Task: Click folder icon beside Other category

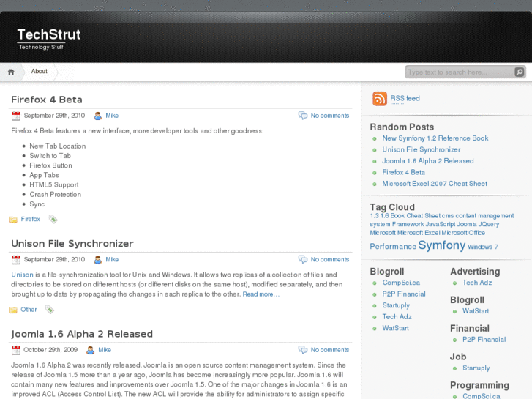Action: click(13, 310)
